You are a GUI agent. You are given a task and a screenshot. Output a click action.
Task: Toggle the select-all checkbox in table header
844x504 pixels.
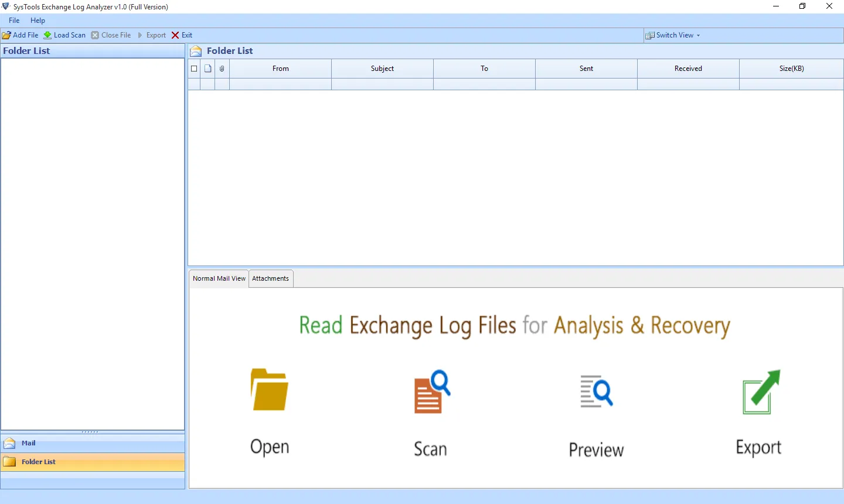194,69
